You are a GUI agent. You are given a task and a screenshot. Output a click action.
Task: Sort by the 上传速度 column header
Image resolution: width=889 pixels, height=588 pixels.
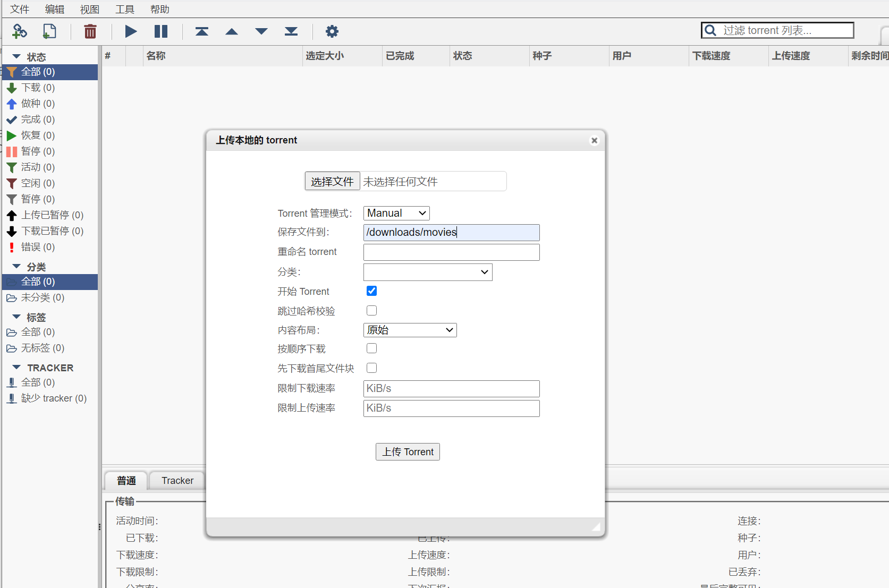point(808,56)
